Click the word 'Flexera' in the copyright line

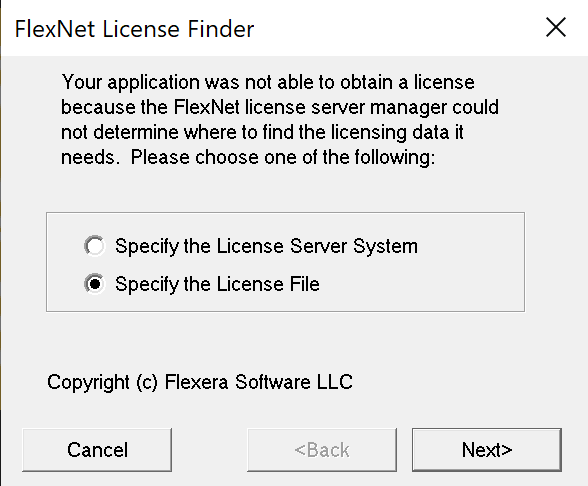pyautogui.click(x=196, y=382)
